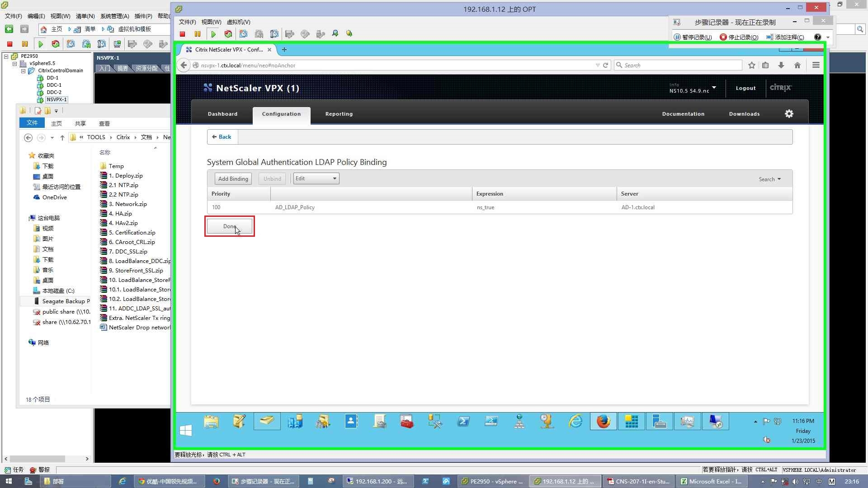This screenshot has width=868, height=488.
Task: Open snapshot manager icon in console toolbar
Action: tap(274, 34)
